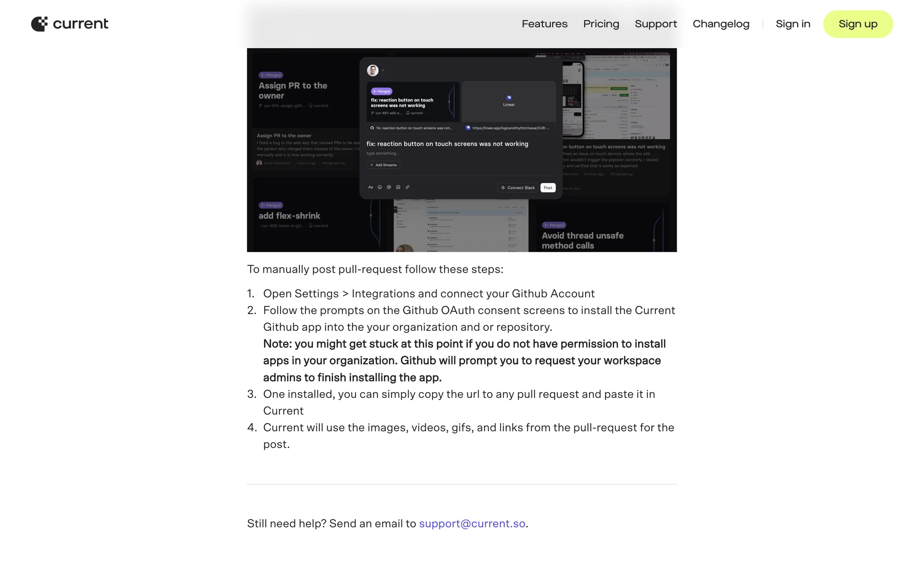Click the purple Merged badge in composer
Screen dimensions: 924x578
point(382,91)
